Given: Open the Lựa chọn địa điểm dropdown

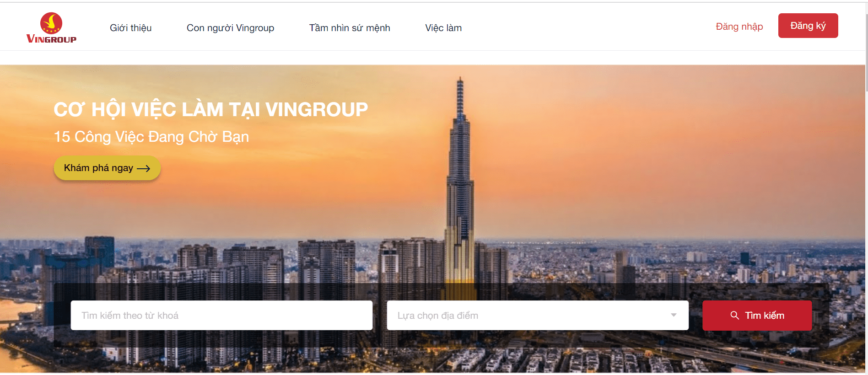Looking at the screenshot, I should tap(538, 315).
